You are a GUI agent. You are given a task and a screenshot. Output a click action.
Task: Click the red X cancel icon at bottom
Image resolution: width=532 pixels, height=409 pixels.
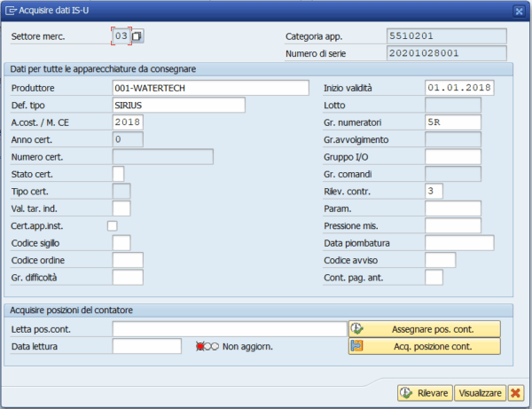[x=516, y=393]
